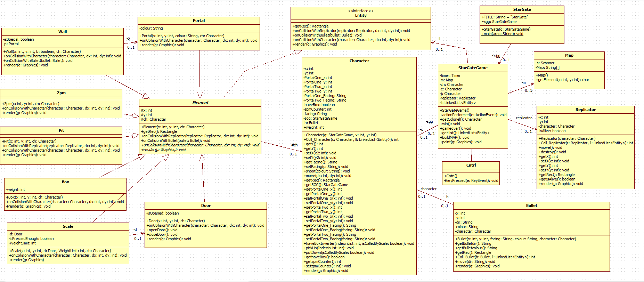The height and width of the screenshot is (282, 644).
Task: Click -isPressedEnough: boolean attribute in Scale
Action: click(31, 239)
